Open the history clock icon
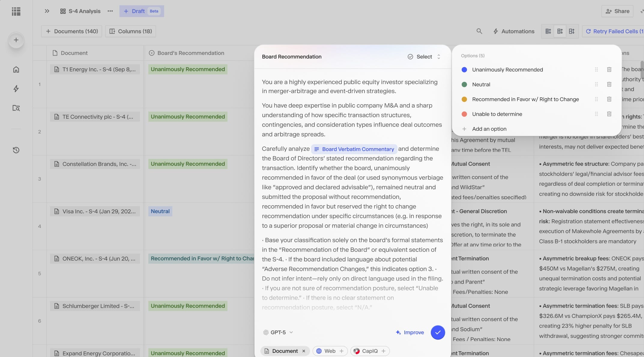The height and width of the screenshot is (357, 644). [x=16, y=150]
